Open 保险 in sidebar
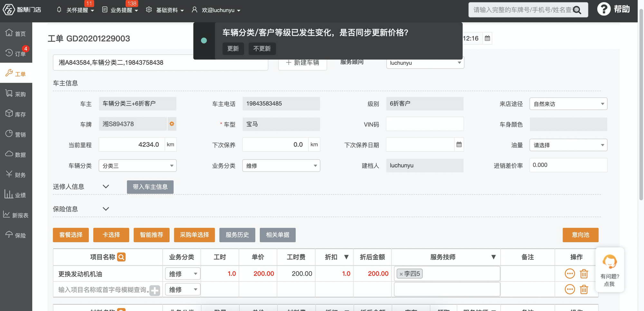 (x=16, y=235)
